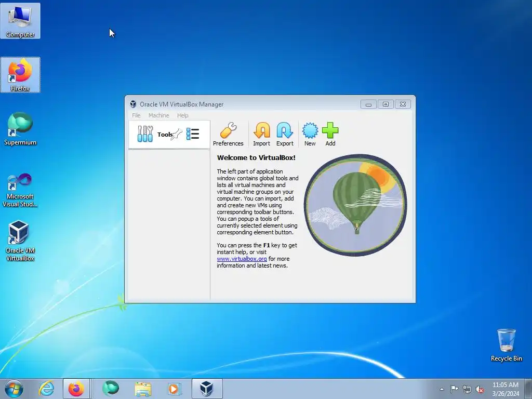
Task: Click the muted volume tray icon
Action: coord(480,389)
